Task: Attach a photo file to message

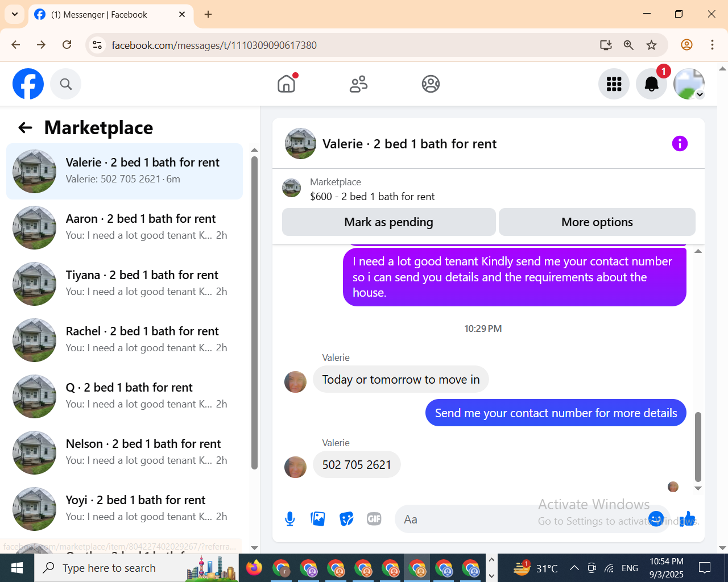Action: (x=318, y=519)
